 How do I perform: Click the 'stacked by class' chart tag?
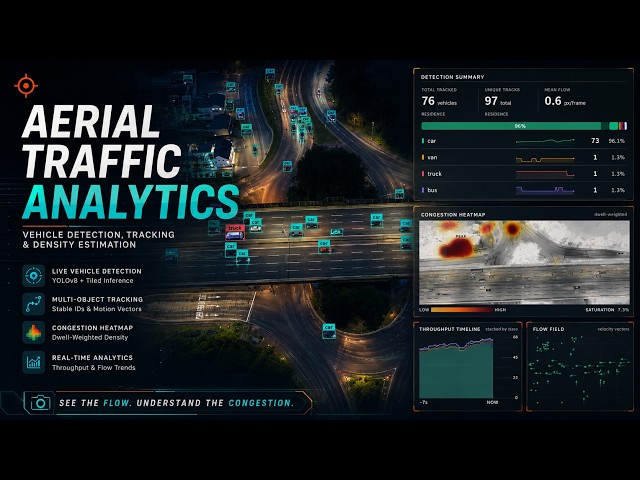[501, 329]
